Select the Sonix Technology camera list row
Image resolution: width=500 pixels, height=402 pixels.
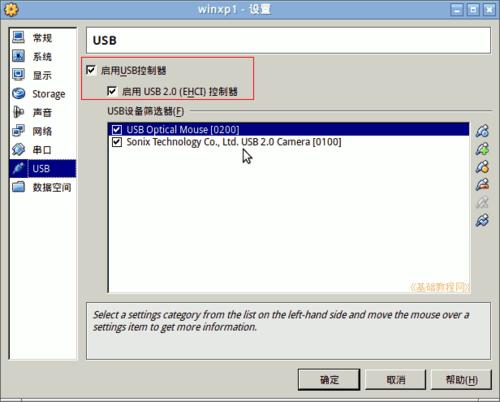point(289,142)
